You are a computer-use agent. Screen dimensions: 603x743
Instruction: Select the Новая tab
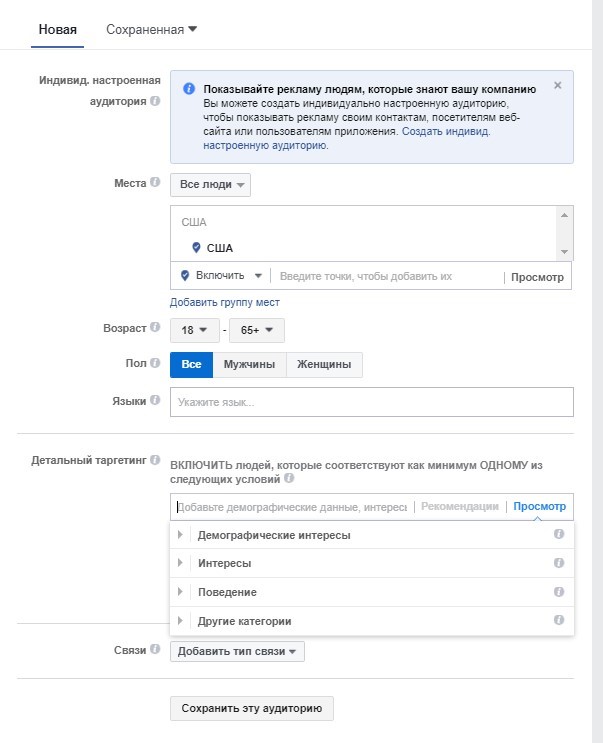point(57,29)
